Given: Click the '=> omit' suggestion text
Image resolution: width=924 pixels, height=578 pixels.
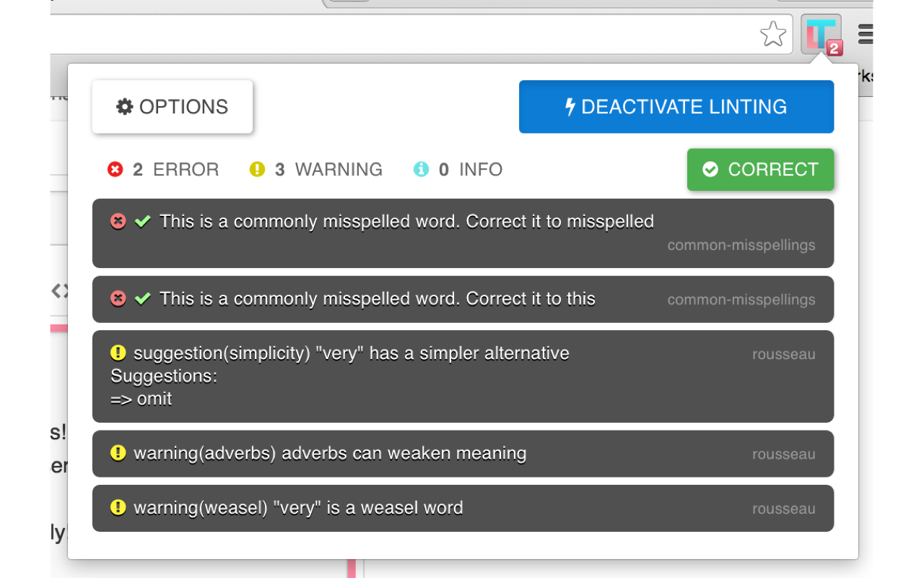Looking at the screenshot, I should tap(141, 399).
